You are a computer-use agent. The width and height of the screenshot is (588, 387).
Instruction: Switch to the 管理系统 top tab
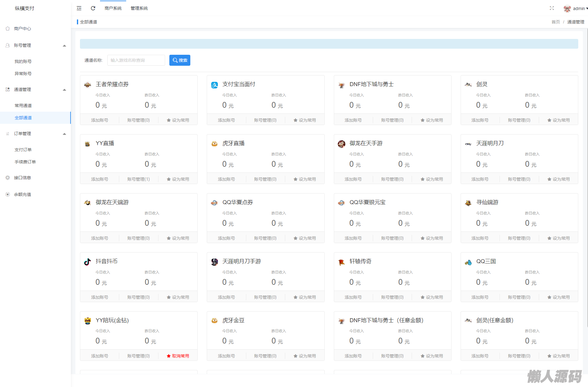[139, 8]
